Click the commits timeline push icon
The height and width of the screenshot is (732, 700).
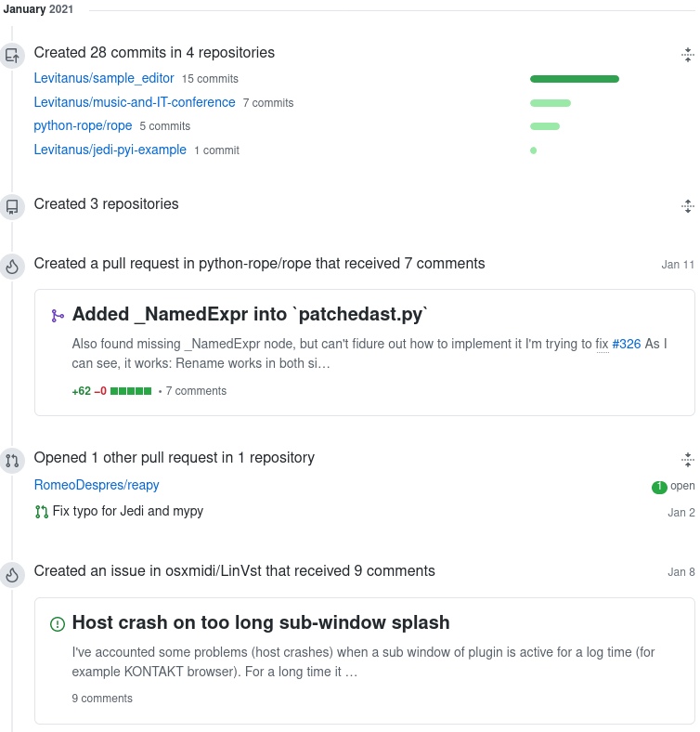[12, 55]
